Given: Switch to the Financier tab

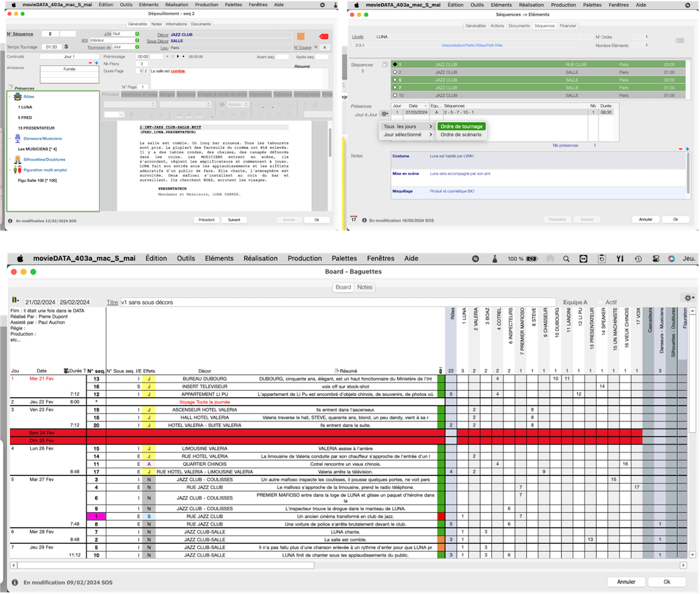Looking at the screenshot, I should pos(568,26).
